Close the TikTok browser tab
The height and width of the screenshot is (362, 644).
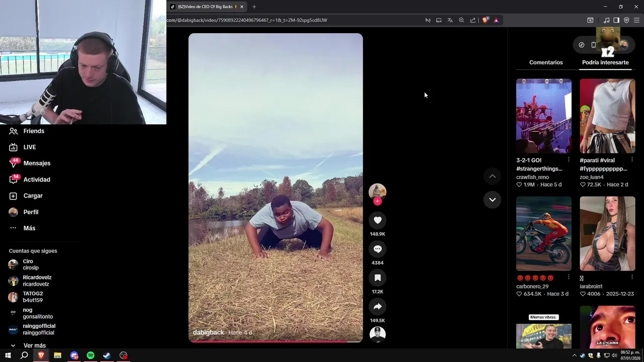click(x=242, y=7)
